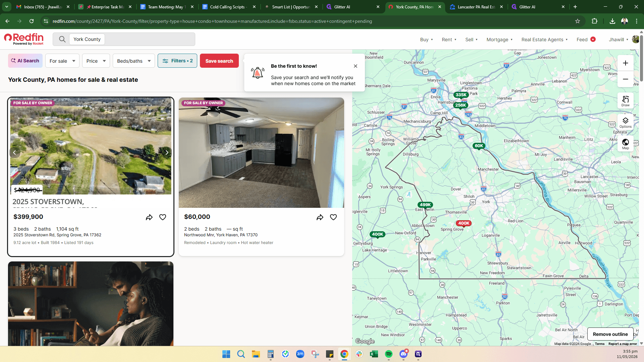
Task: Switch to the Team Meeting: May tab
Action: (167, 7)
